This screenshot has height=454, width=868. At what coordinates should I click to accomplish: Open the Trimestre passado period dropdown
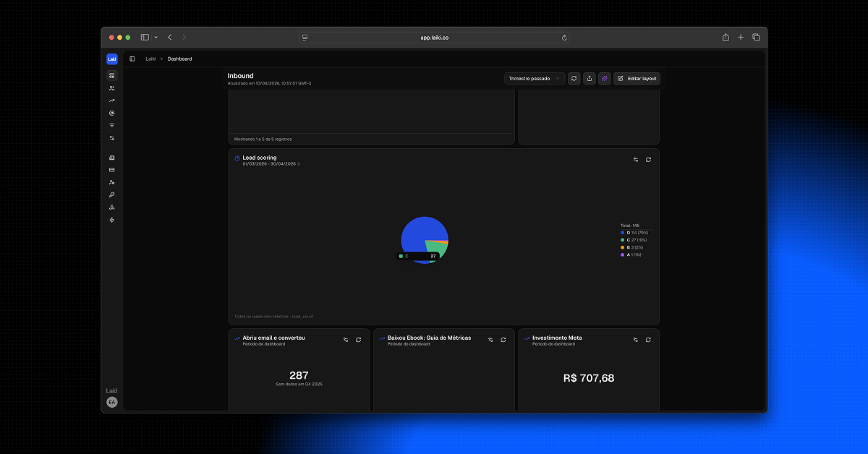(x=535, y=78)
